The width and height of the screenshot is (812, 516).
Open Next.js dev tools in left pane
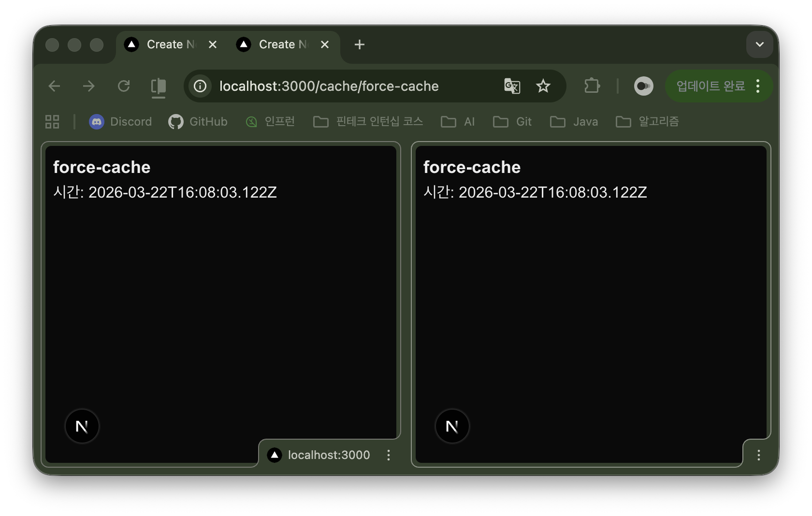point(82,426)
